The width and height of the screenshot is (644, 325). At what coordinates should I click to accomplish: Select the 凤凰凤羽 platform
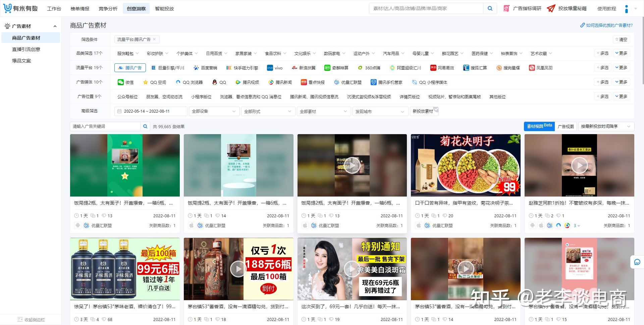[x=541, y=68]
